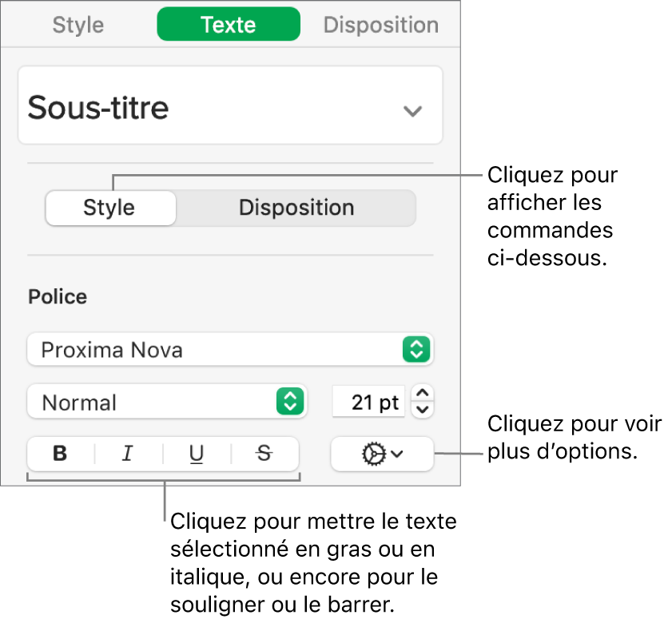Open the Normal typeface style popup

[x=167, y=402]
